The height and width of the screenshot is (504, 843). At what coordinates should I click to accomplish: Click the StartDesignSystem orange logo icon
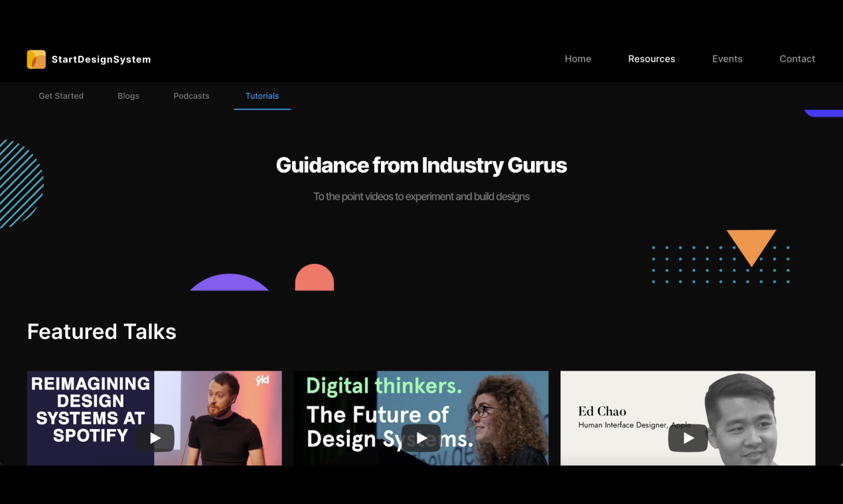pyautogui.click(x=37, y=59)
